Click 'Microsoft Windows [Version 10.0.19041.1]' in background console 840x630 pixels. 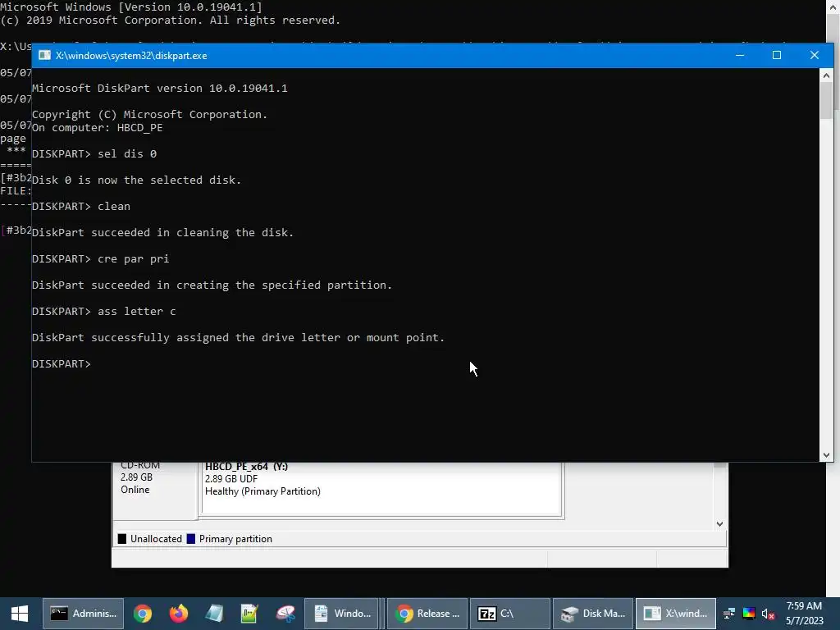(131, 7)
